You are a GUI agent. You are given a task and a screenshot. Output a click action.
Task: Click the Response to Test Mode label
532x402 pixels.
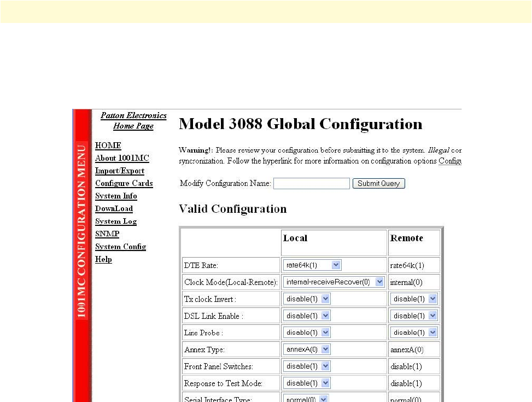pos(223,383)
